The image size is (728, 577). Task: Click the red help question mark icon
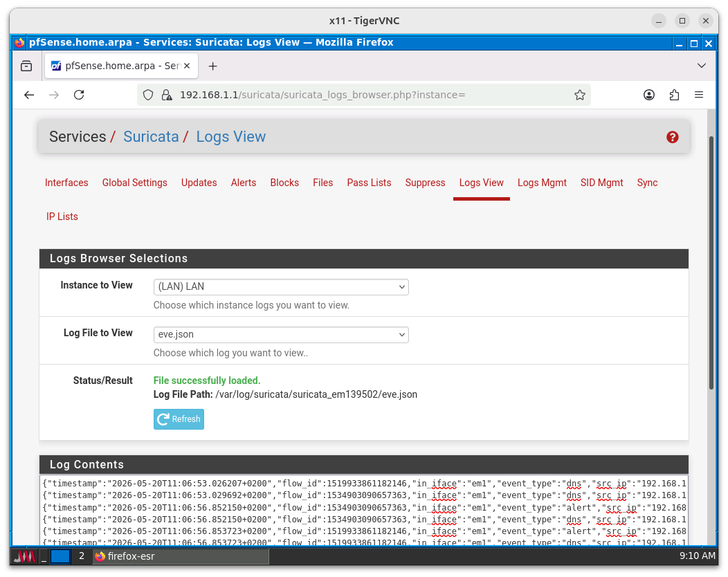pos(672,137)
